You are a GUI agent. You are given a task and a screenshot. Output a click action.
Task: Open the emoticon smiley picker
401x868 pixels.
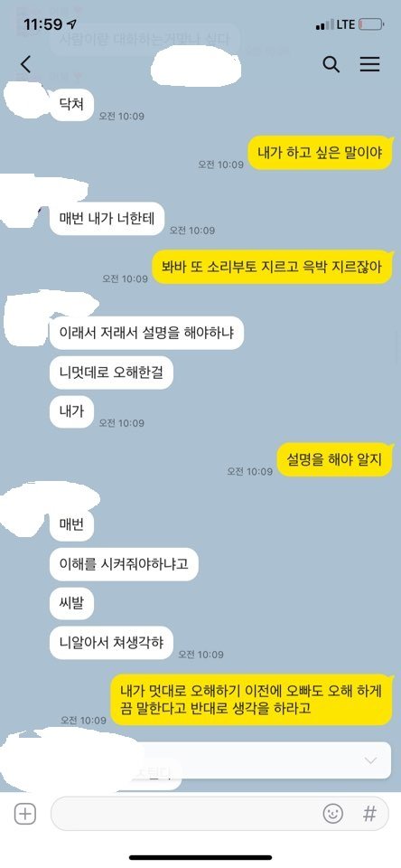[333, 813]
